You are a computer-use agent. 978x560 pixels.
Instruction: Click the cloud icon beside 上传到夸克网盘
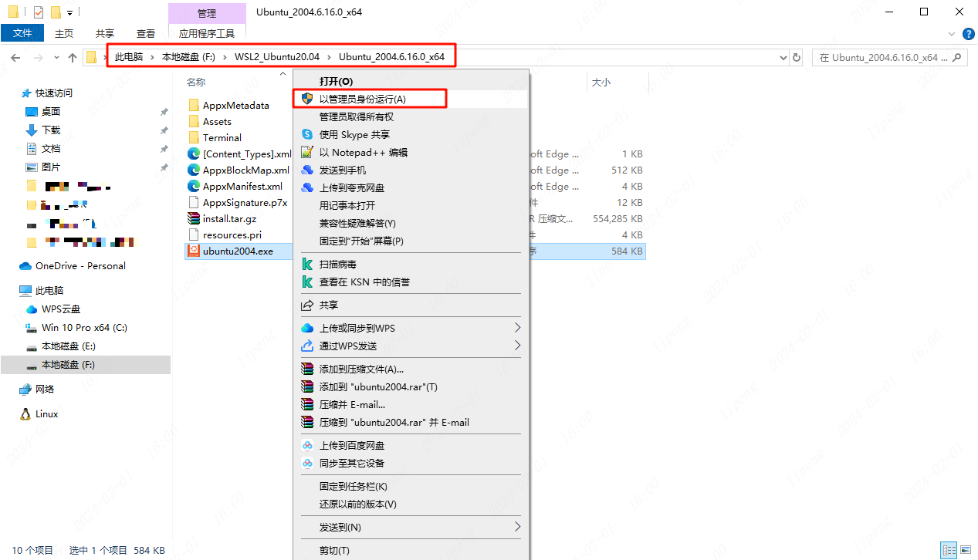tap(307, 187)
